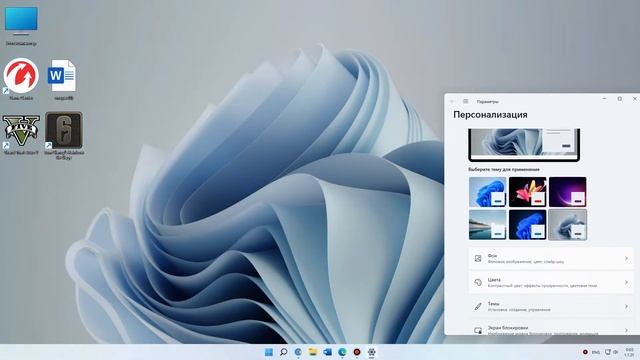The height and width of the screenshot is (360, 640).
Task: Select the Rainbow Six Siege shortcut
Action: (64, 135)
